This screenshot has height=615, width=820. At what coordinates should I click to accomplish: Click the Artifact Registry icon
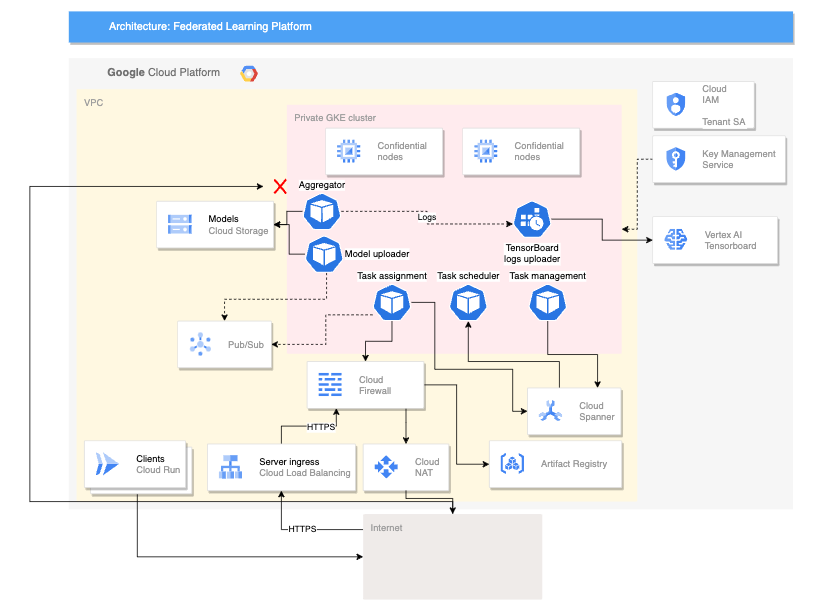click(511, 463)
